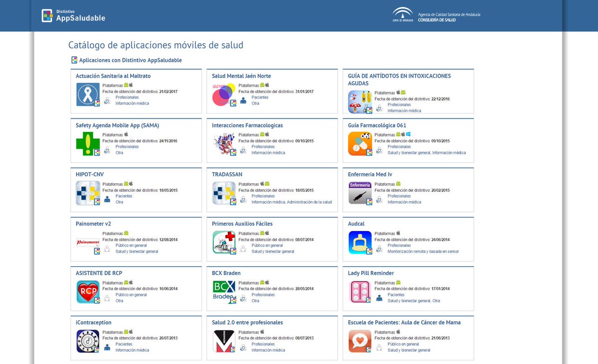The image size is (598, 364).
Task: Click the BCX Braden green logo
Action: tap(224, 292)
